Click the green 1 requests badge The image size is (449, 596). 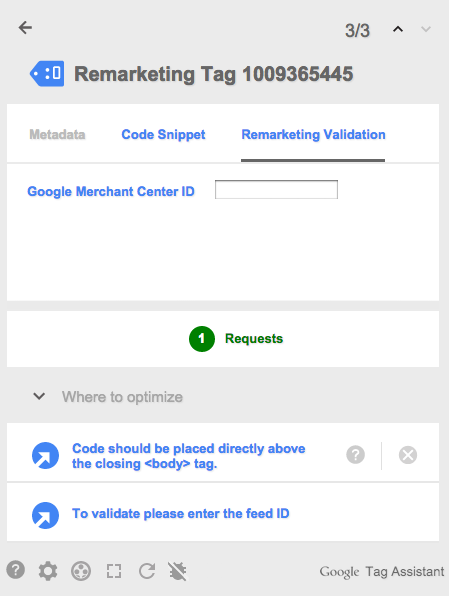click(202, 339)
